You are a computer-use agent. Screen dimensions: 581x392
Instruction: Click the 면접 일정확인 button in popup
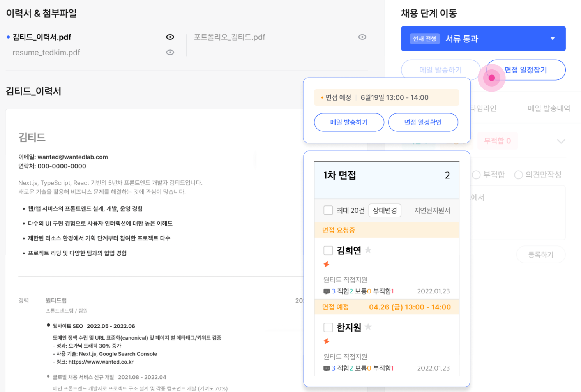click(x=423, y=122)
